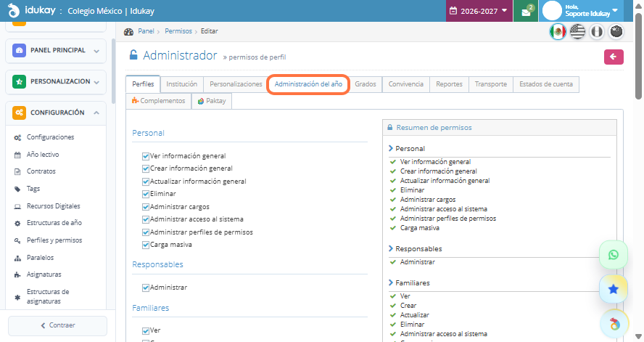
Task: Click the Recursos Digitales laptop icon
Action: (x=17, y=206)
